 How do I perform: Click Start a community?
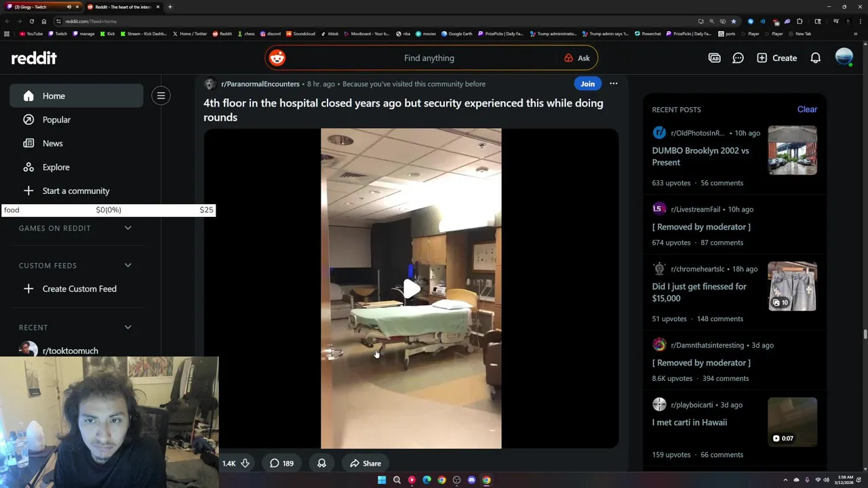coord(76,190)
